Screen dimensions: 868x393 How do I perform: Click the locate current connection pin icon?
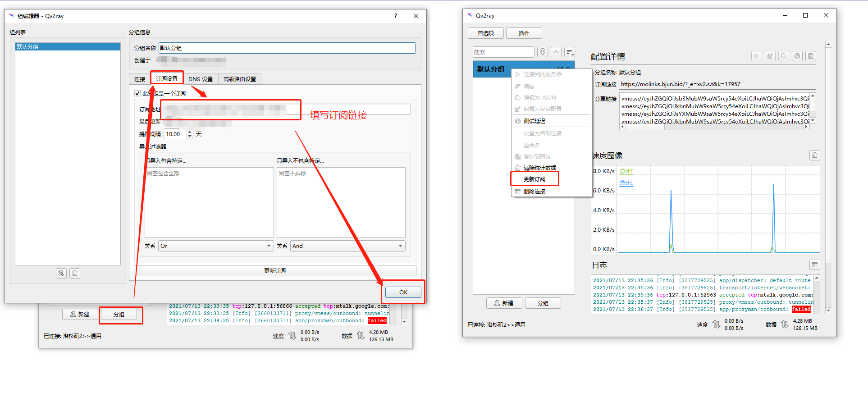(543, 52)
